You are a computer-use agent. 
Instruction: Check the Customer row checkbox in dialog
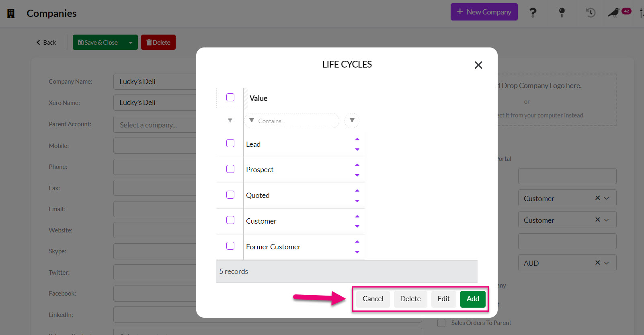tap(230, 220)
